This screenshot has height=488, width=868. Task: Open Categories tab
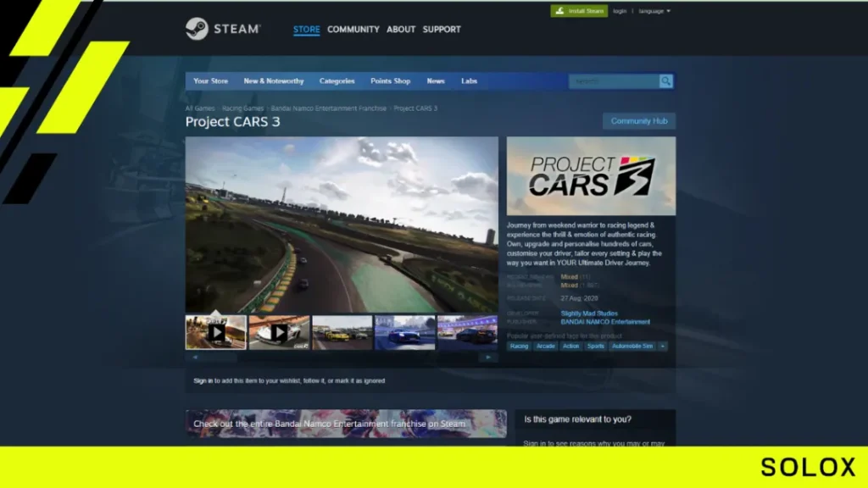point(337,80)
